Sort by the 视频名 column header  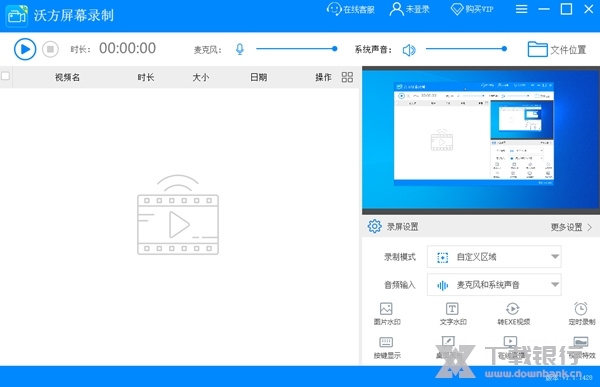pos(67,77)
